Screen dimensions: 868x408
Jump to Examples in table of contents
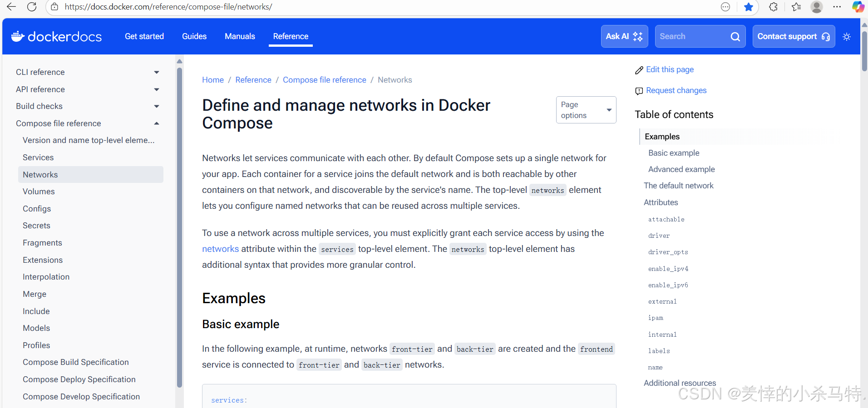662,137
